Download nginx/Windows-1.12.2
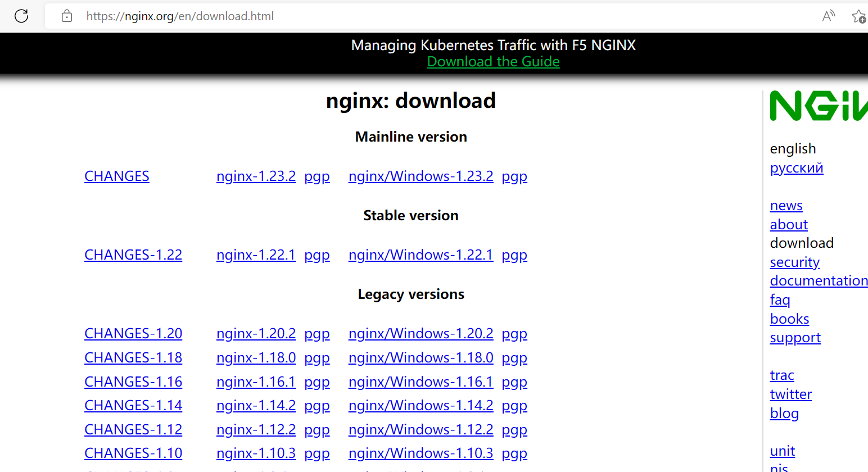The image size is (868, 472). click(421, 429)
